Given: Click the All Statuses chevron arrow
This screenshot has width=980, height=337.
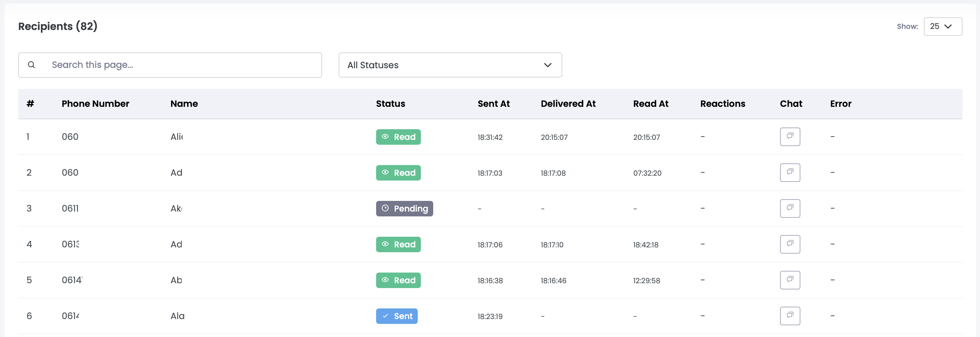Looking at the screenshot, I should click(x=547, y=65).
